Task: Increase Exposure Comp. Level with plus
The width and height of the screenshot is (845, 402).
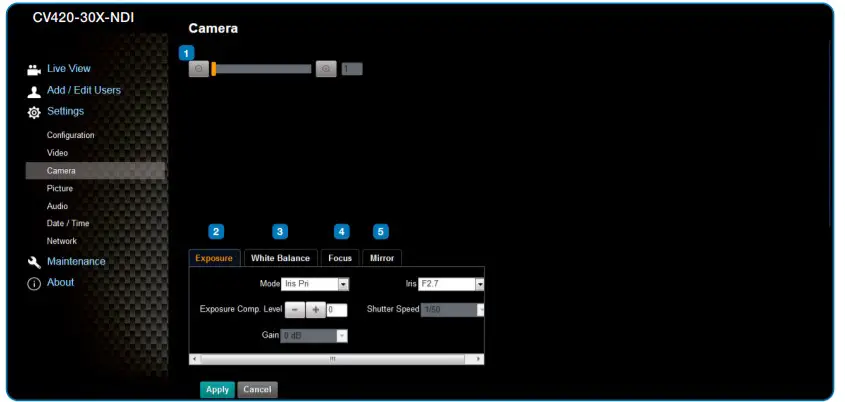Action: click(316, 310)
